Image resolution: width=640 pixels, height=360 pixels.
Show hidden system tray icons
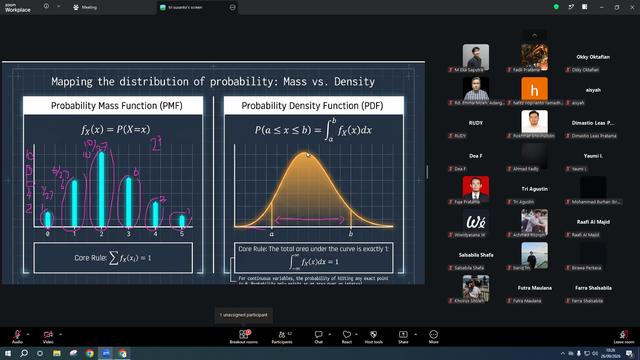coord(563,353)
